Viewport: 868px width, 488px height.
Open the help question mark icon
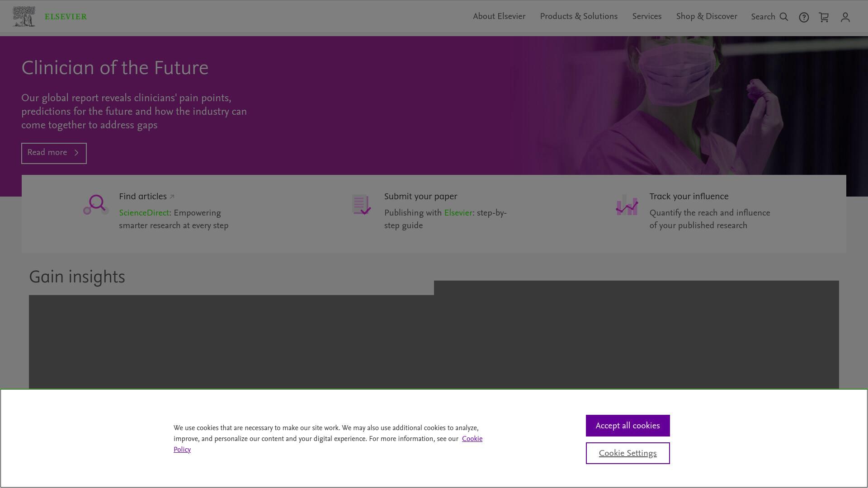click(x=804, y=17)
